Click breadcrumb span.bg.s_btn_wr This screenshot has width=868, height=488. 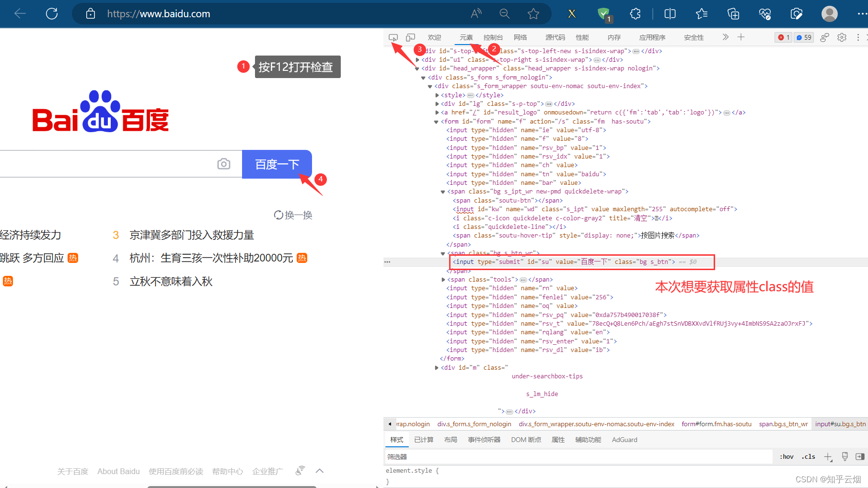pyautogui.click(x=783, y=424)
